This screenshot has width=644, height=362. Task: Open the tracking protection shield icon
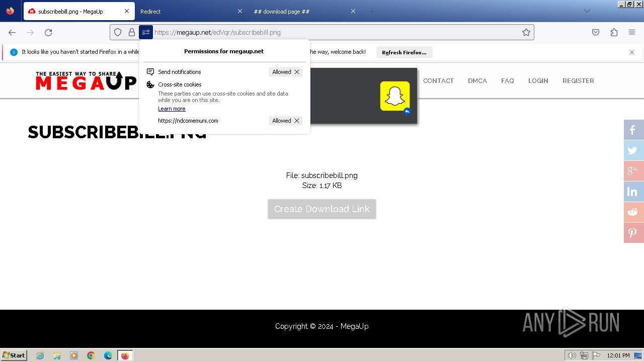click(x=118, y=32)
